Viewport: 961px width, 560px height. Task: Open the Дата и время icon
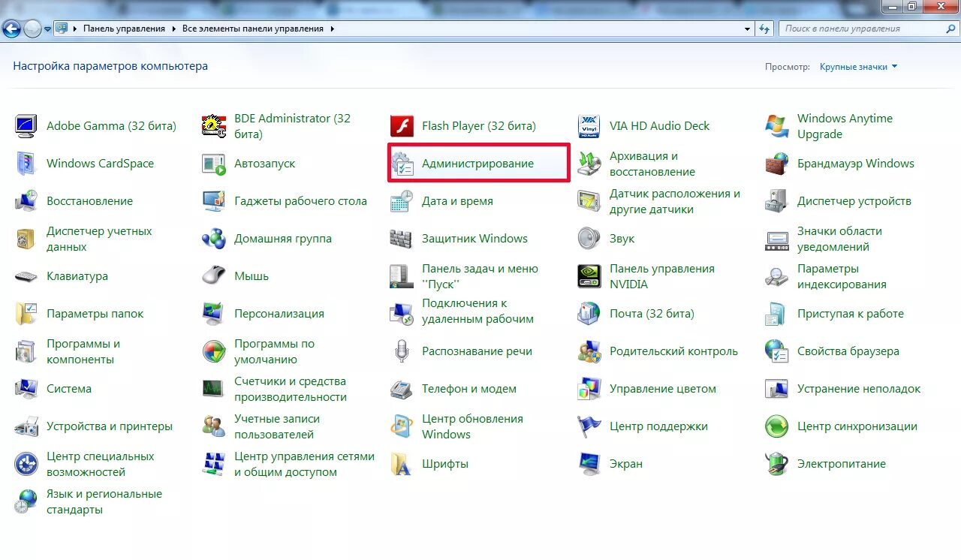[x=402, y=201]
